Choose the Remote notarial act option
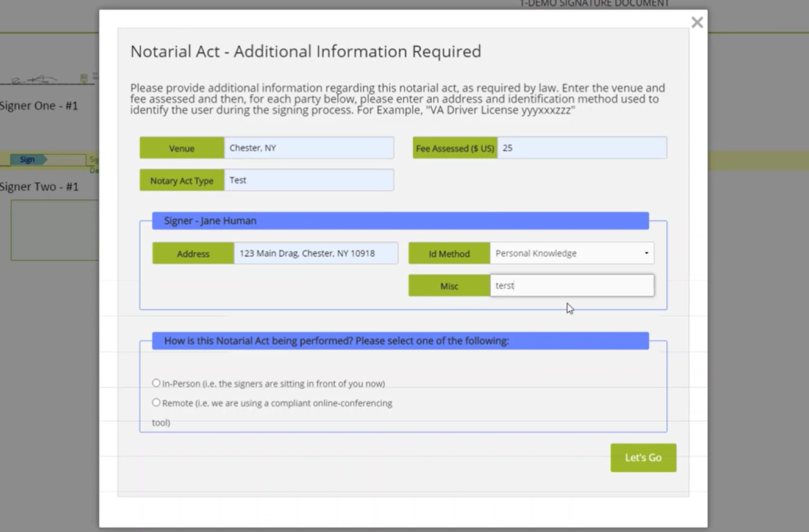The width and height of the screenshot is (809, 532). coord(157,403)
